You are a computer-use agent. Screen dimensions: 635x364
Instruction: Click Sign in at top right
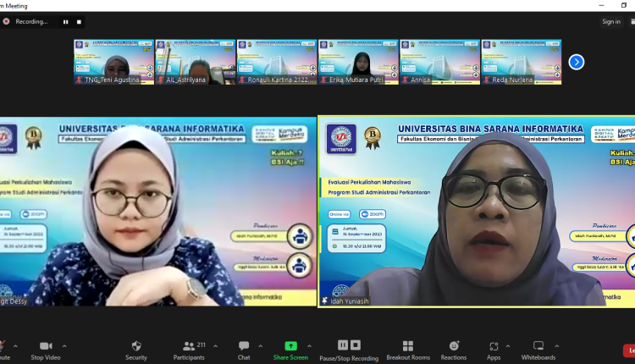coord(611,22)
